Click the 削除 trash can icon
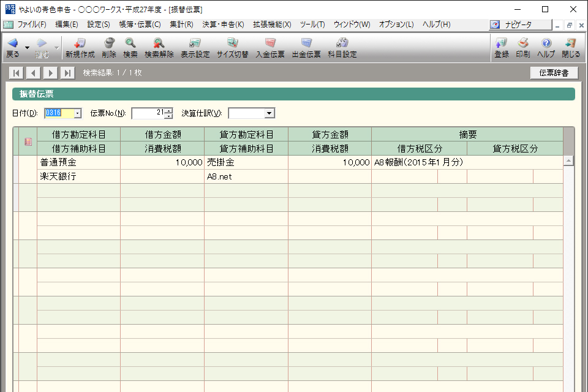The image size is (588, 392). tap(109, 48)
